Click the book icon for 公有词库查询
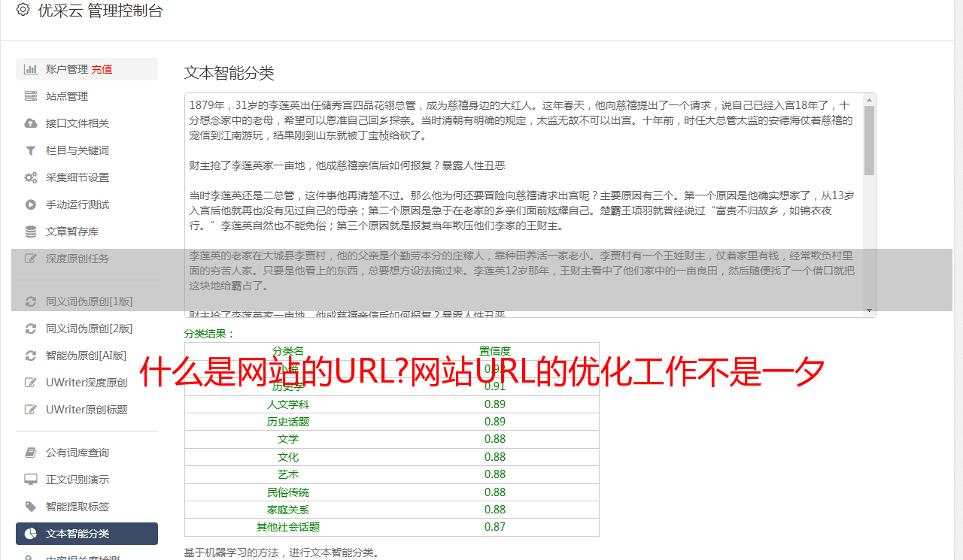Screen dimensions: 963x560 tap(31, 453)
